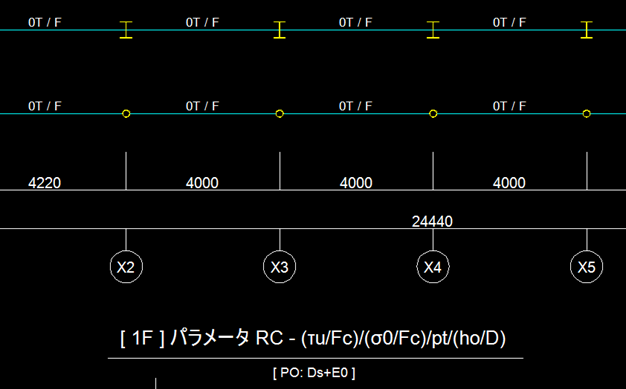Click lower-row 0T / F label between X4 and X5
The width and height of the screenshot is (626, 389).
509,106
